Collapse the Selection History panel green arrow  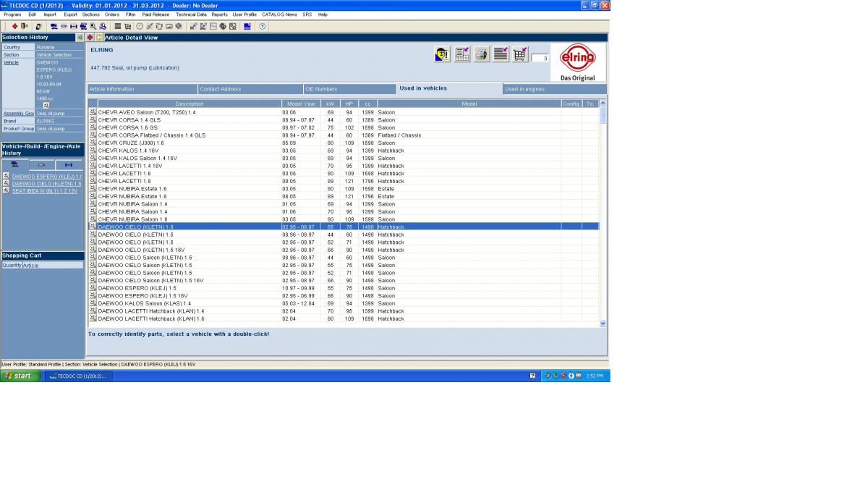[x=80, y=37]
